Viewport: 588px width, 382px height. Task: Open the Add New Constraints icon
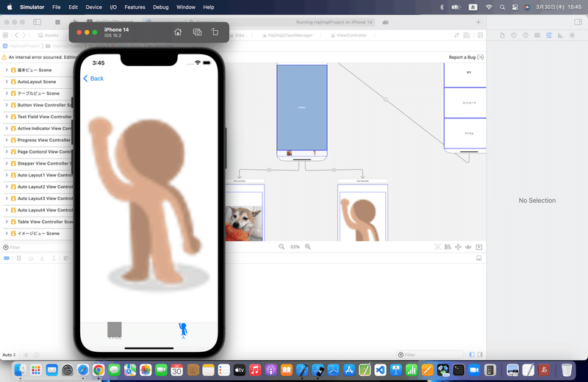[458, 247]
